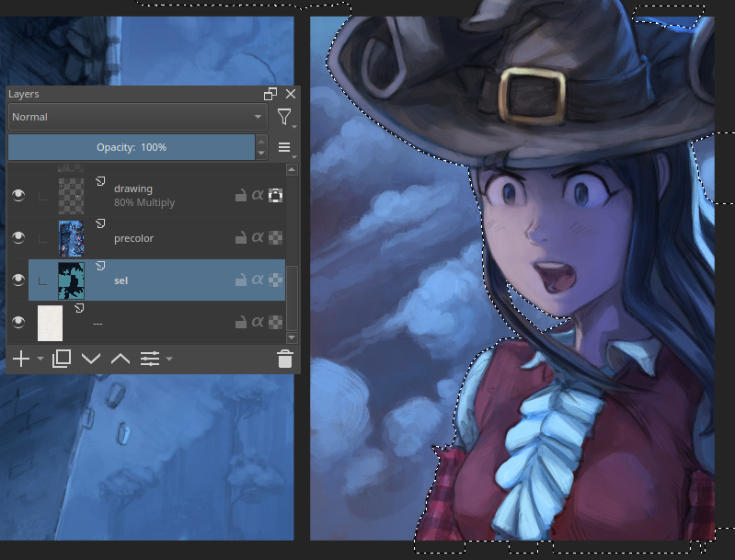Click the Opacity 100% slider
The image size is (735, 560).
pos(131,147)
